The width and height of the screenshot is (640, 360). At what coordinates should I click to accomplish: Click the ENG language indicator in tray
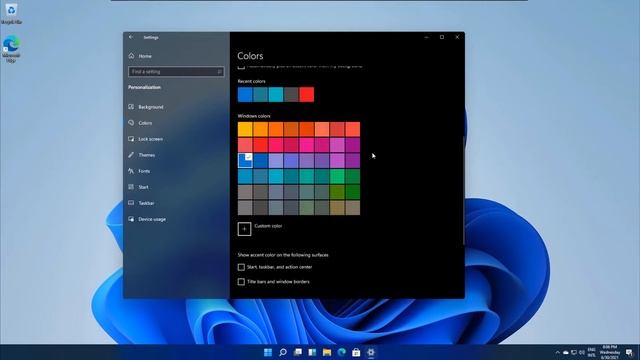591,353
